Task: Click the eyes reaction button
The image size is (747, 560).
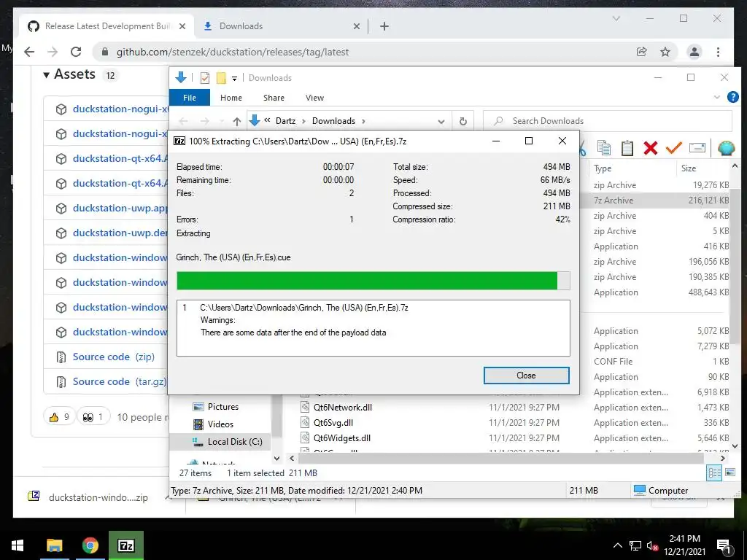Action: pyautogui.click(x=93, y=417)
